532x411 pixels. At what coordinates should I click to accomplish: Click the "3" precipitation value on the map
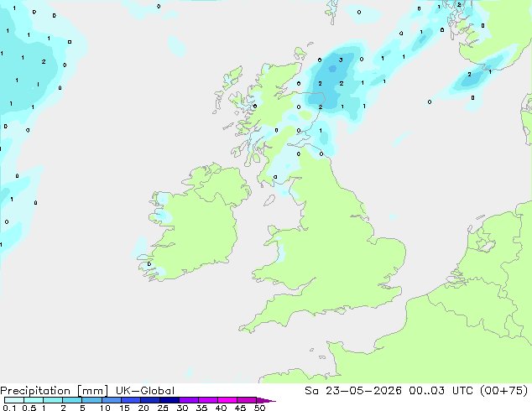(341, 60)
